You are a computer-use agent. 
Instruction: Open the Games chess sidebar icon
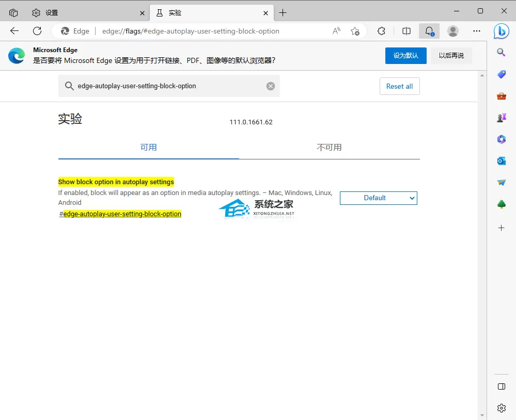[501, 118]
